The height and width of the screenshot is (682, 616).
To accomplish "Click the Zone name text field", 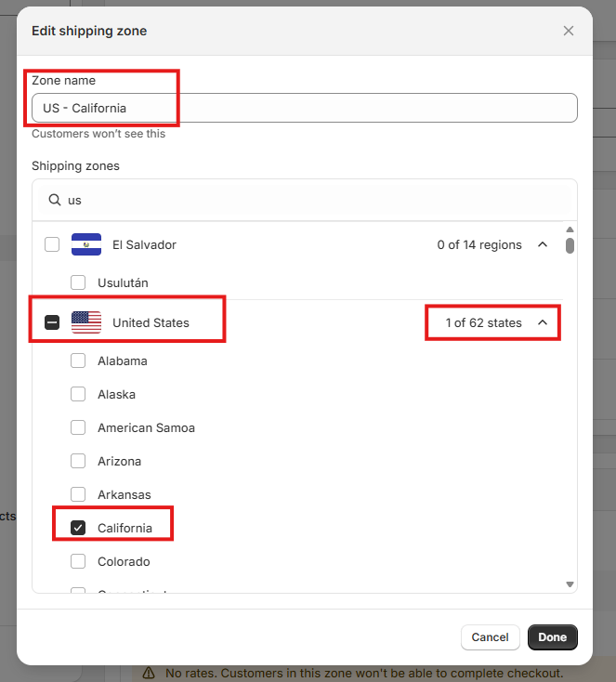I will pyautogui.click(x=304, y=108).
